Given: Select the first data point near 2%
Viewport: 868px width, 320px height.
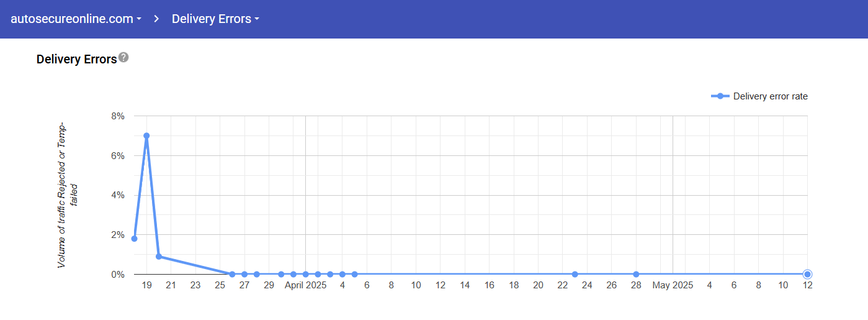Looking at the screenshot, I should 134,239.
